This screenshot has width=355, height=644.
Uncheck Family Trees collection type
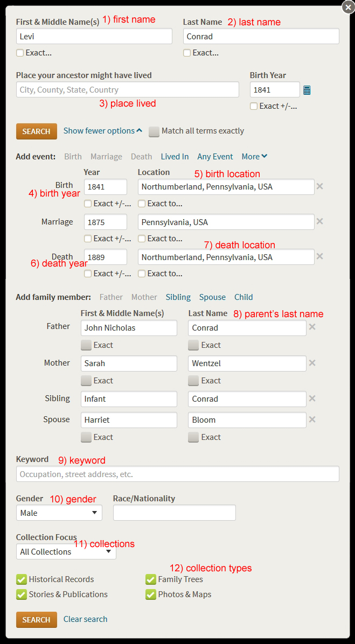tap(151, 579)
